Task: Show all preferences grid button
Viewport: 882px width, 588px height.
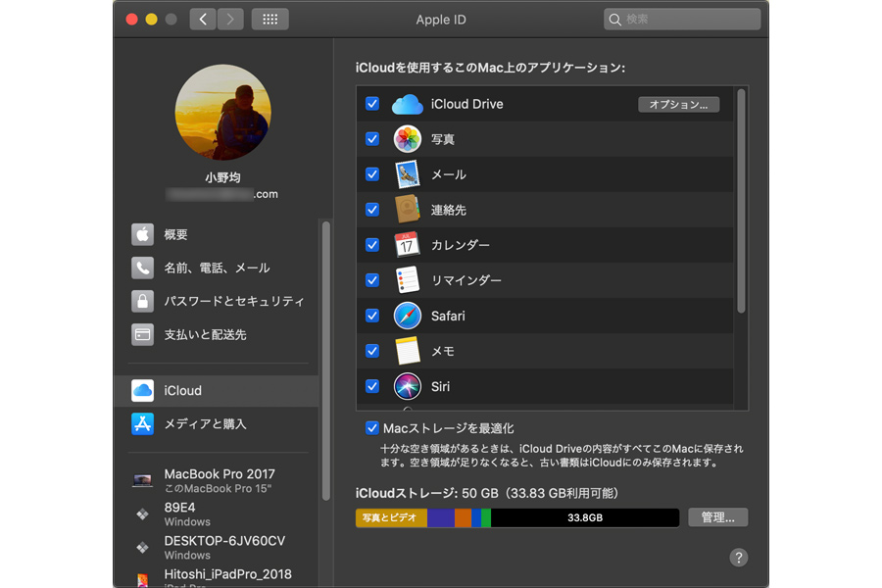Action: coord(269,19)
